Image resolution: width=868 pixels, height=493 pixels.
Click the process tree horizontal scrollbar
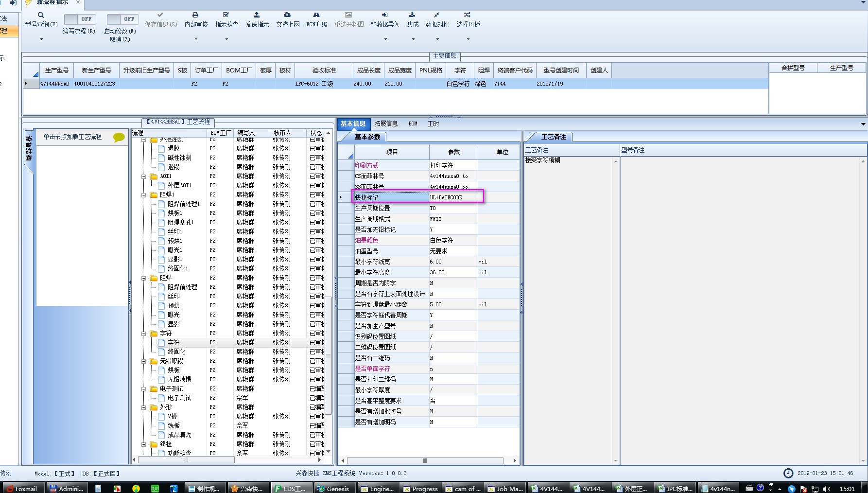point(186,459)
